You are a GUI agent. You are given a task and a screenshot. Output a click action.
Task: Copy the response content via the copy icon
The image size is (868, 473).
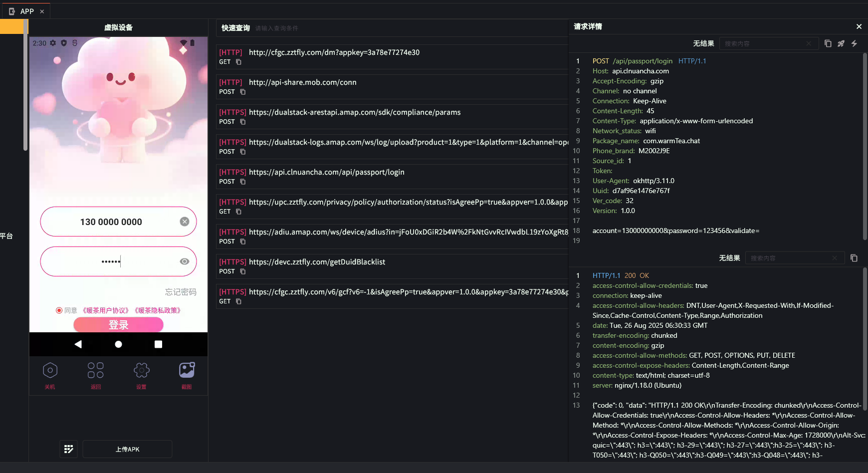point(854,258)
